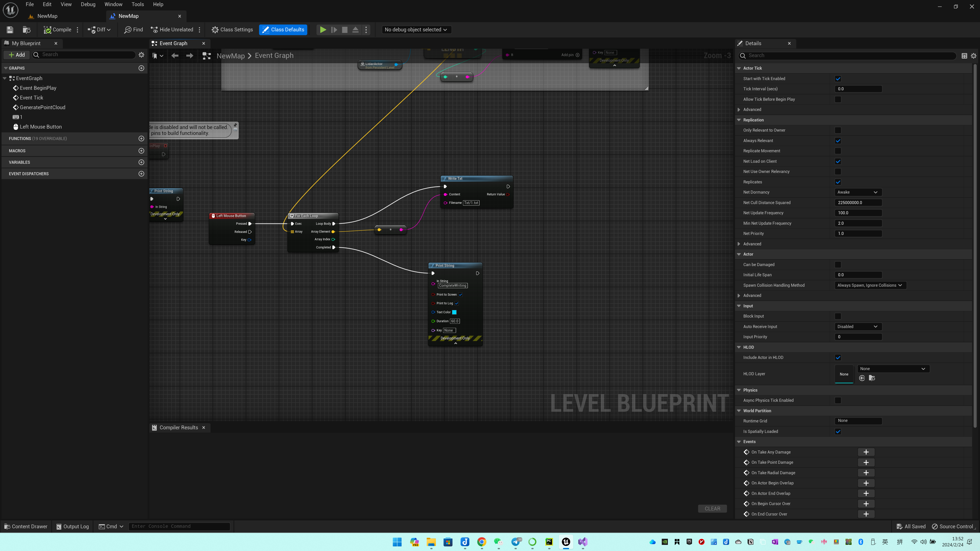
Task: Open My Blueprint settings gear
Action: [142, 55]
